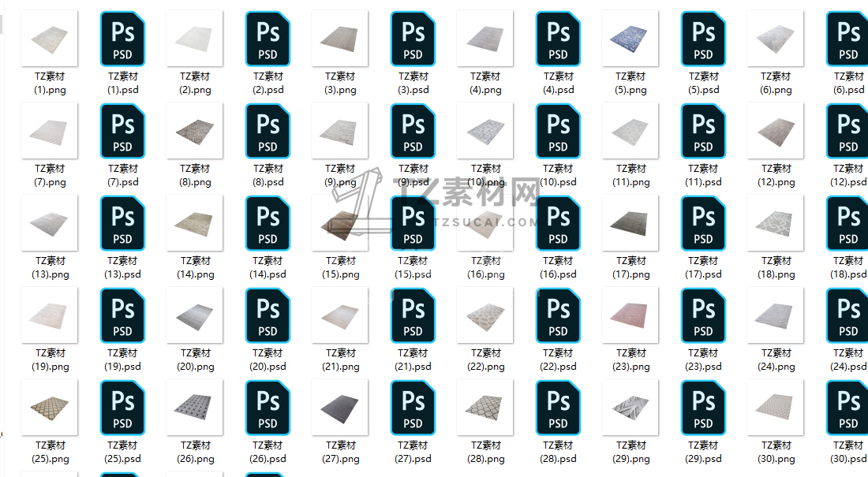Viewport: 868px width, 477px height.
Task: Click the file name label TZ素材 (18).psd
Action: click(848, 268)
